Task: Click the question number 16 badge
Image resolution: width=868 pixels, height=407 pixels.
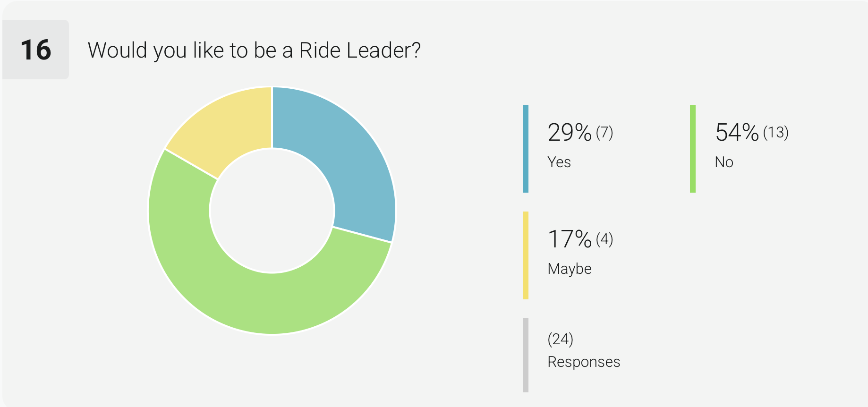Action: (36, 50)
